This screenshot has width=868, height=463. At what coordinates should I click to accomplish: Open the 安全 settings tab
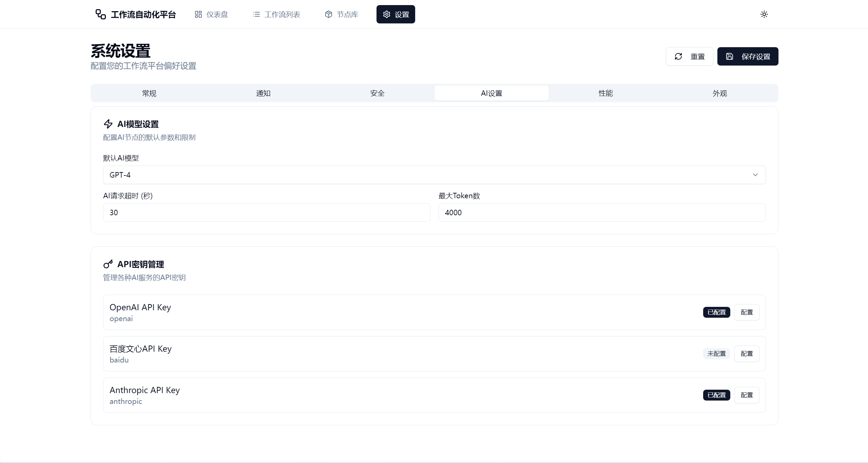(x=377, y=93)
